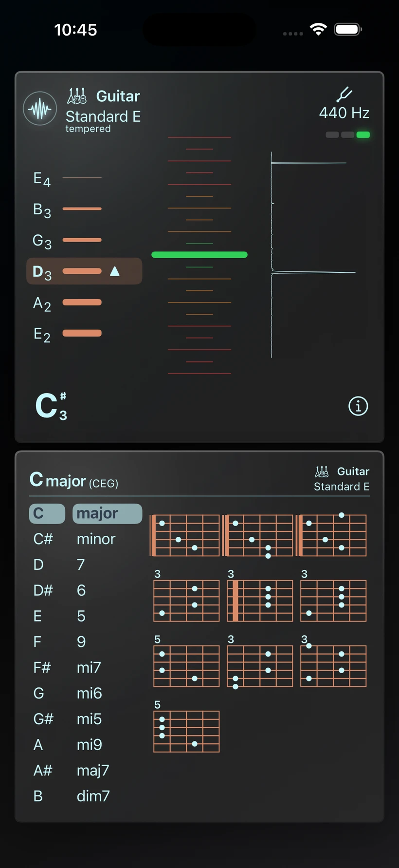The width and height of the screenshot is (399, 868).
Task: Change the 440 Hz reference pitch
Action: [x=344, y=113]
